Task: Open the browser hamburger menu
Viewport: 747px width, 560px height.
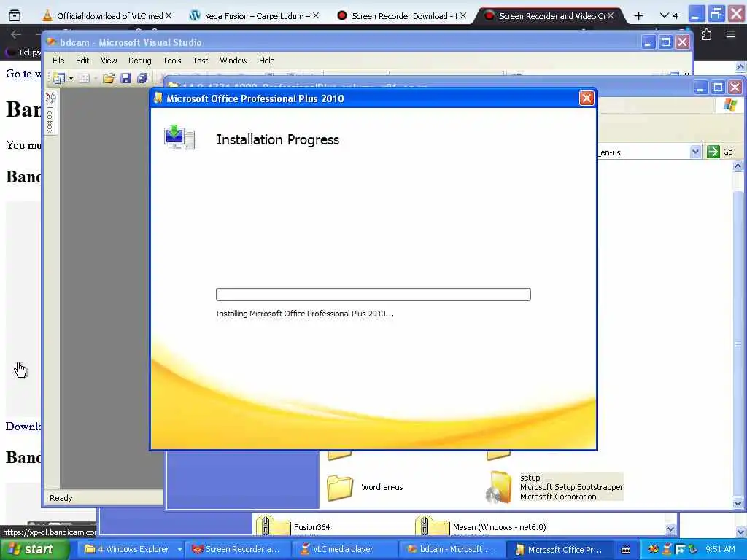Action: click(731, 34)
